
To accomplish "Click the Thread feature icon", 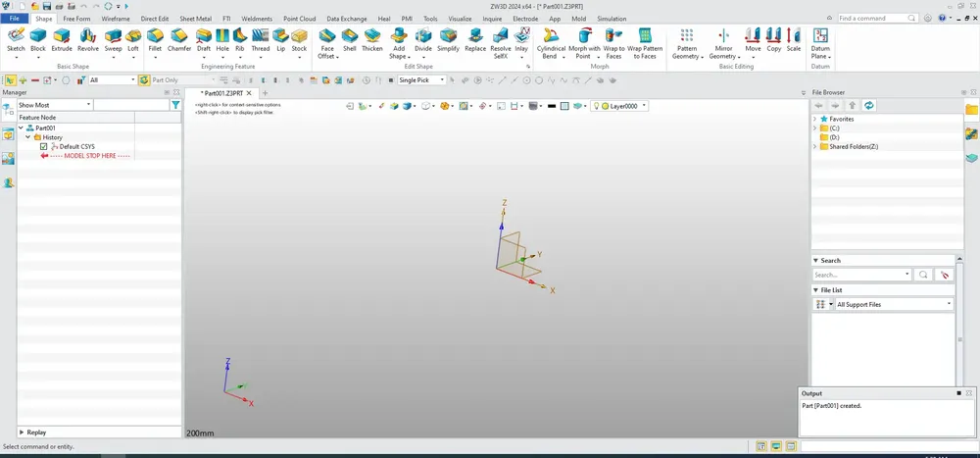I will click(261, 40).
